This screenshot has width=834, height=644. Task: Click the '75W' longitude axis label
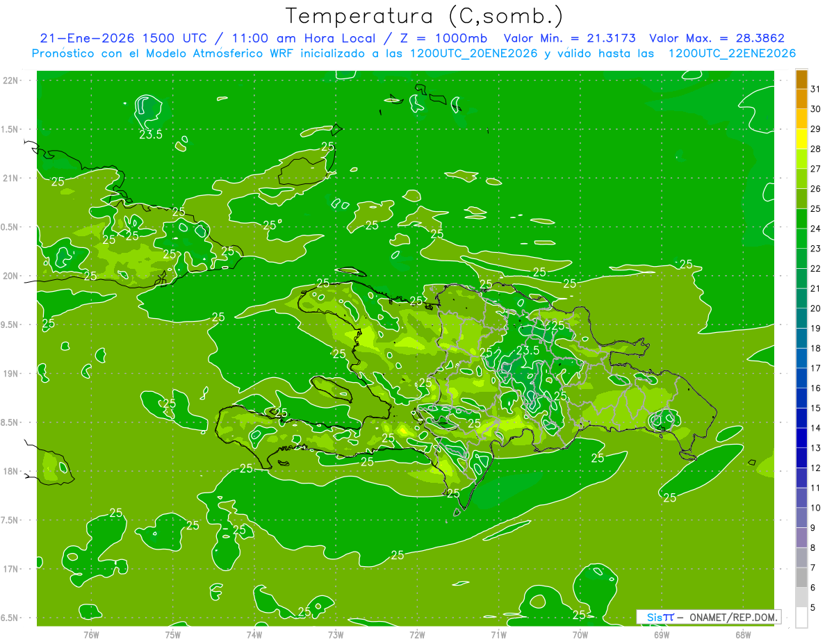tap(173, 634)
